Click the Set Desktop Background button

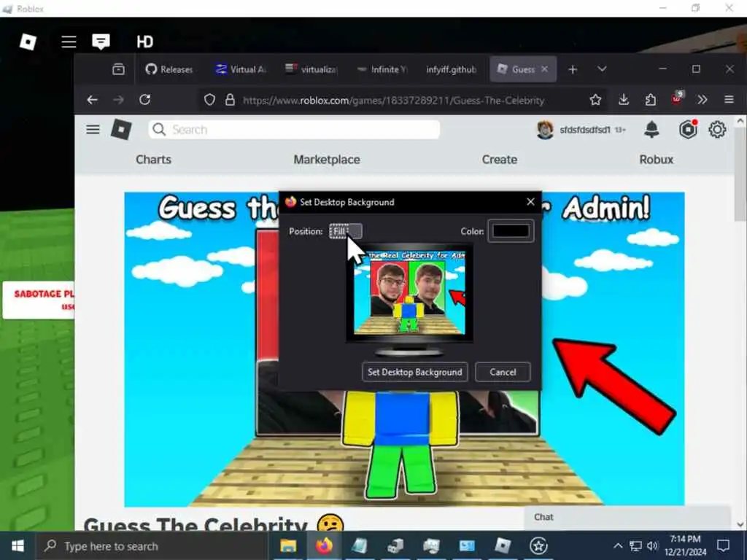click(x=415, y=372)
